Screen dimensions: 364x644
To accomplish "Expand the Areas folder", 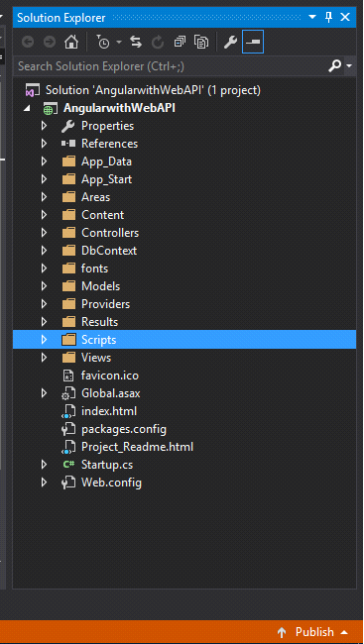I will pos(44,197).
